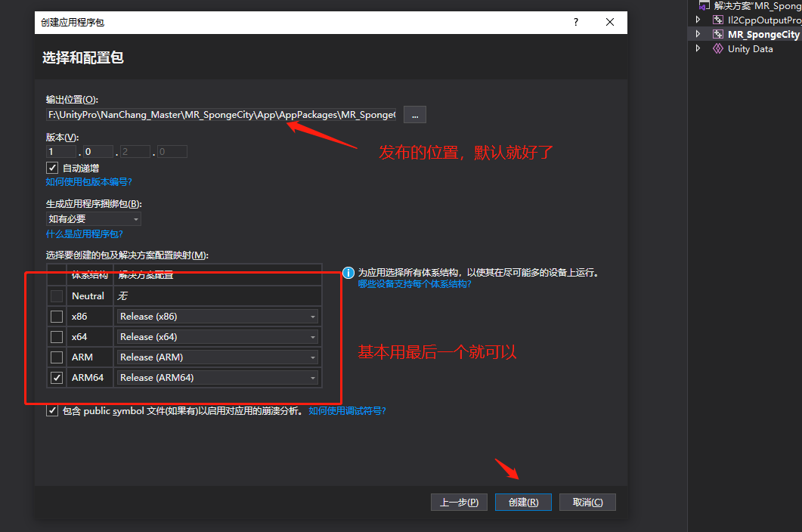Open the output location browse button
Viewport: 802px width, 532px height.
414,114
